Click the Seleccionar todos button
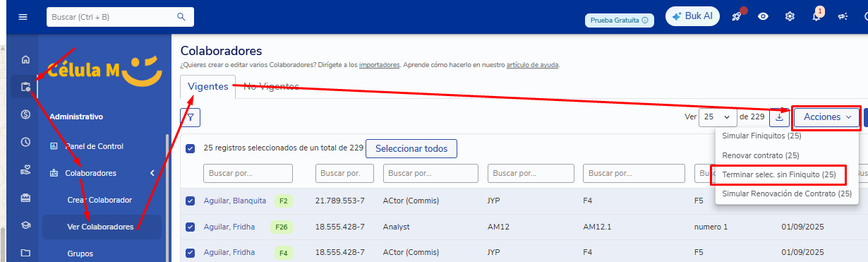 411,149
